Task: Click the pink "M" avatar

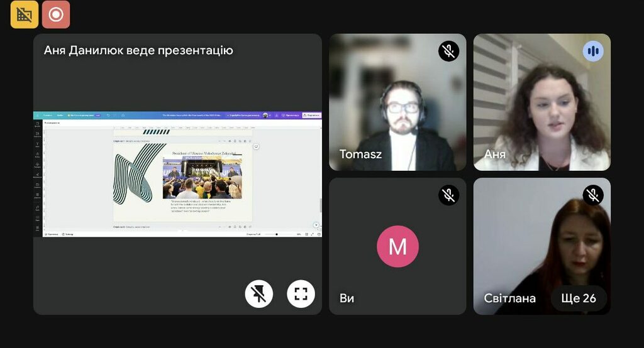Action: coord(397,246)
